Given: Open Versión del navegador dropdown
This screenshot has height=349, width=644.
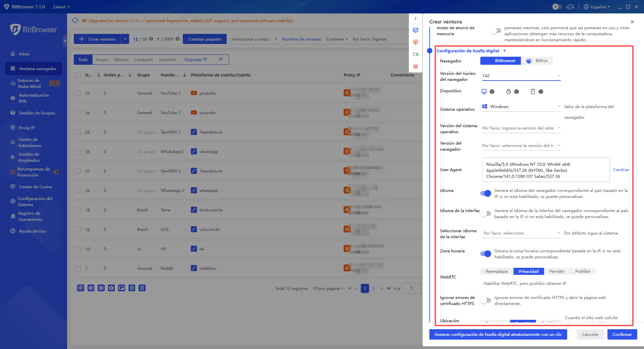Looking at the screenshot, I should click(x=521, y=146).
